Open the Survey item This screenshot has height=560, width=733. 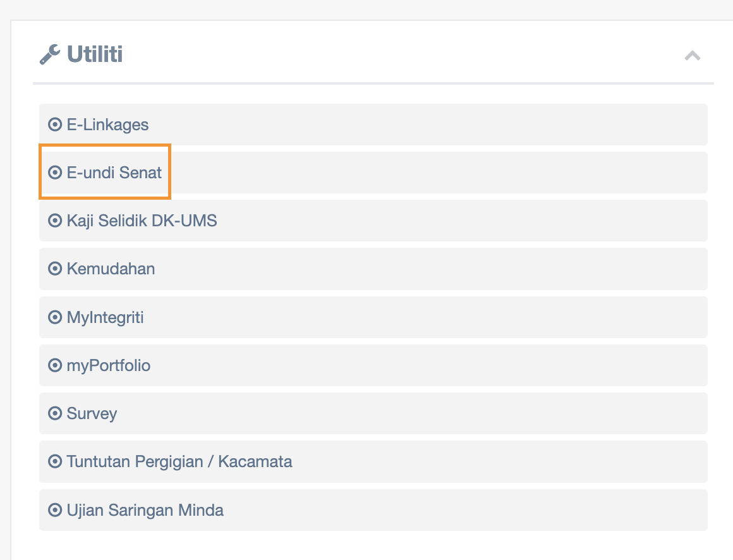(x=92, y=414)
